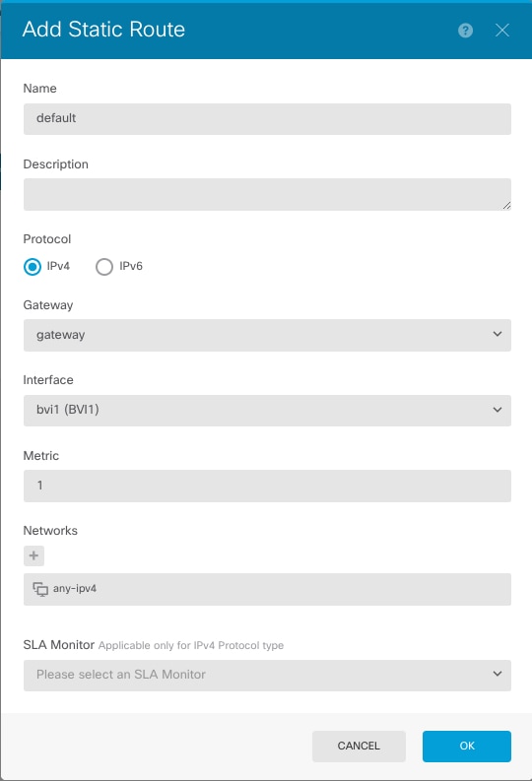Select the IPv4 protocol radio button
Viewport: 532px width, 781px height.
click(33, 267)
